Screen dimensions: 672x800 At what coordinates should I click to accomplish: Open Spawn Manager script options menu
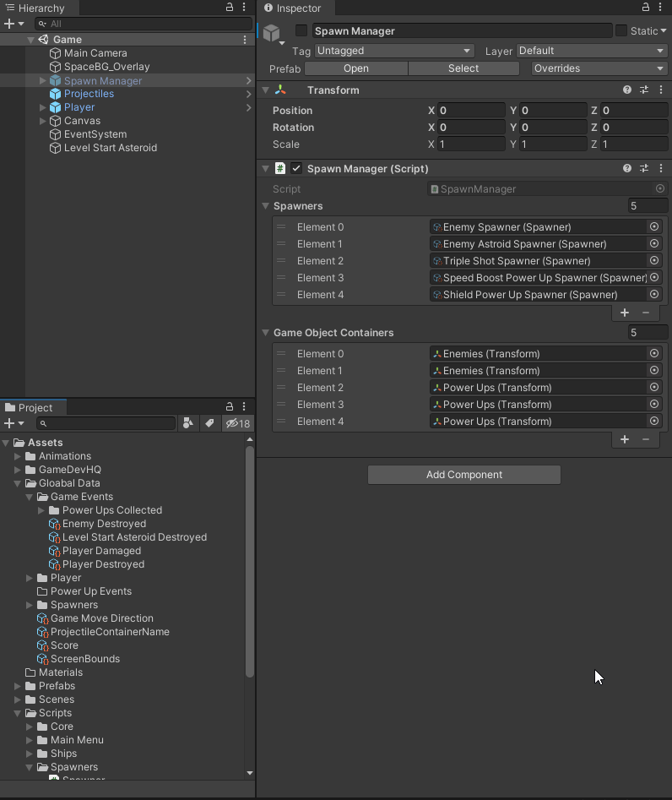661,168
